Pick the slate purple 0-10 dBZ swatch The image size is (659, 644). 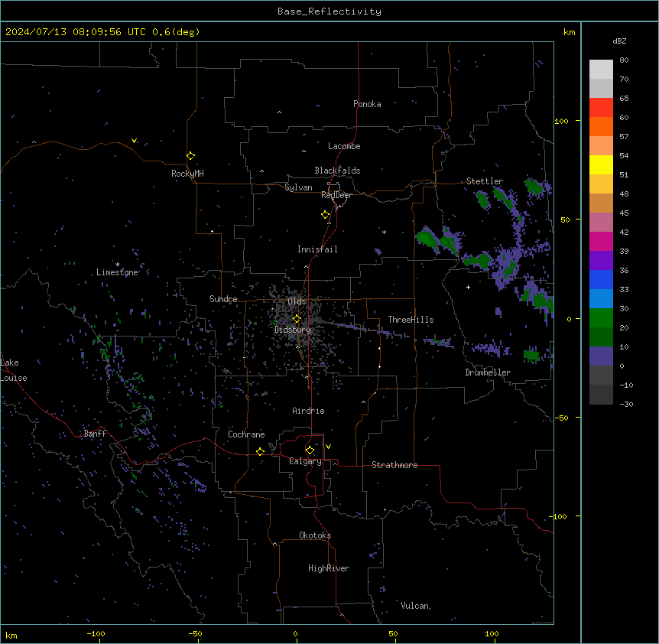[x=601, y=356]
